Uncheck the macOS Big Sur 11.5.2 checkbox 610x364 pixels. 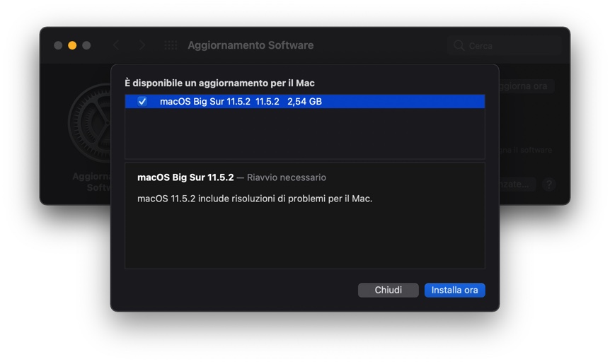(142, 101)
